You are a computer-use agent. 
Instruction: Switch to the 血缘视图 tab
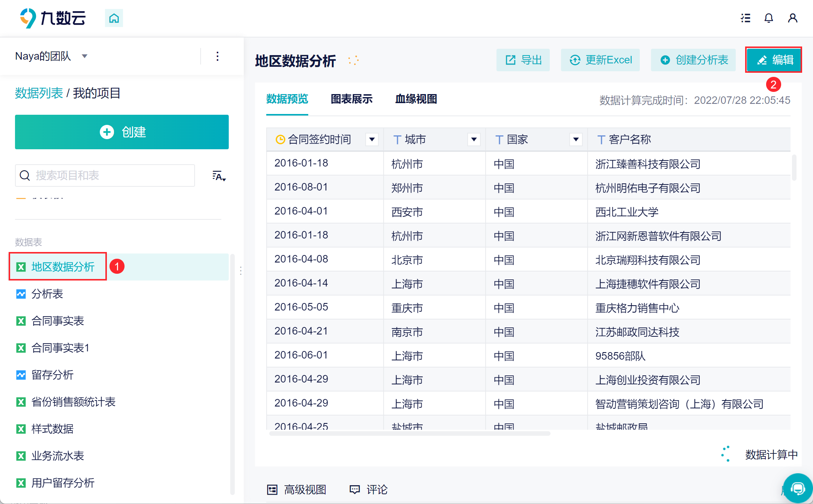coord(416,99)
